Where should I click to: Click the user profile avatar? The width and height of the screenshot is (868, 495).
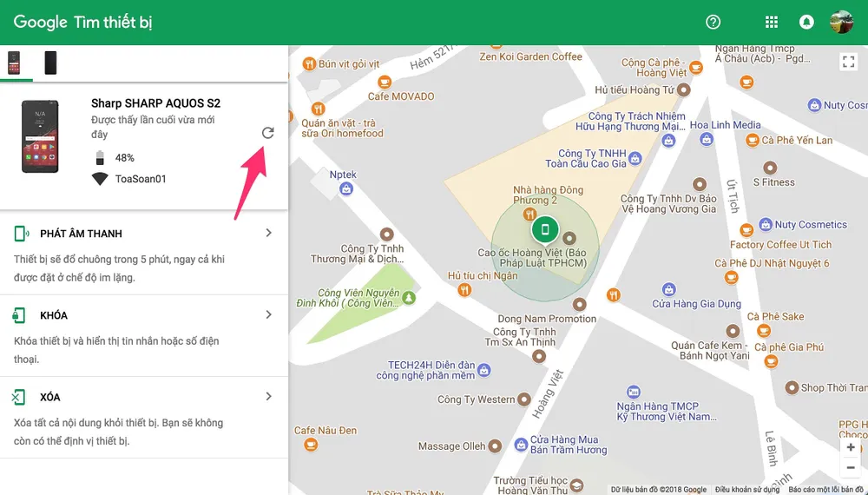pyautogui.click(x=841, y=23)
